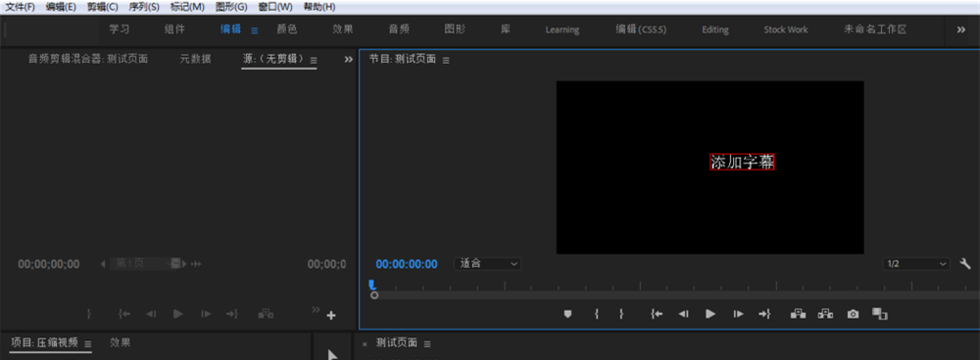Click the Insert button in Source monitor

click(266, 314)
